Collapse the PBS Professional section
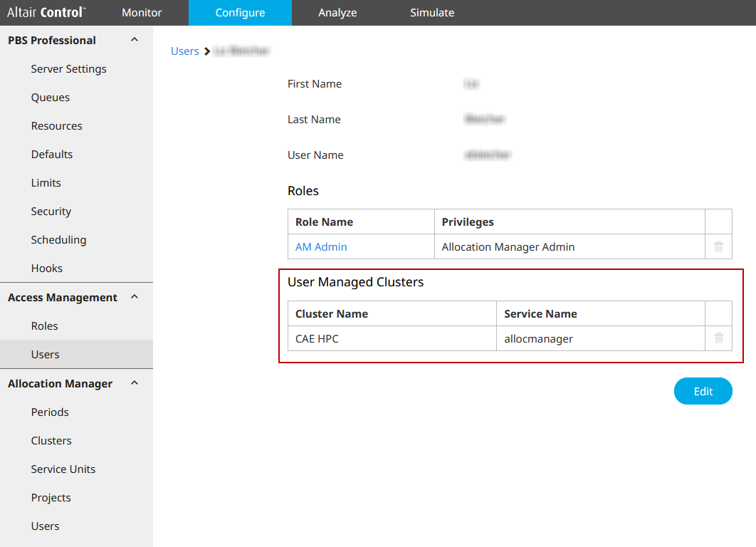Viewport: 756px width, 547px height. click(x=135, y=40)
